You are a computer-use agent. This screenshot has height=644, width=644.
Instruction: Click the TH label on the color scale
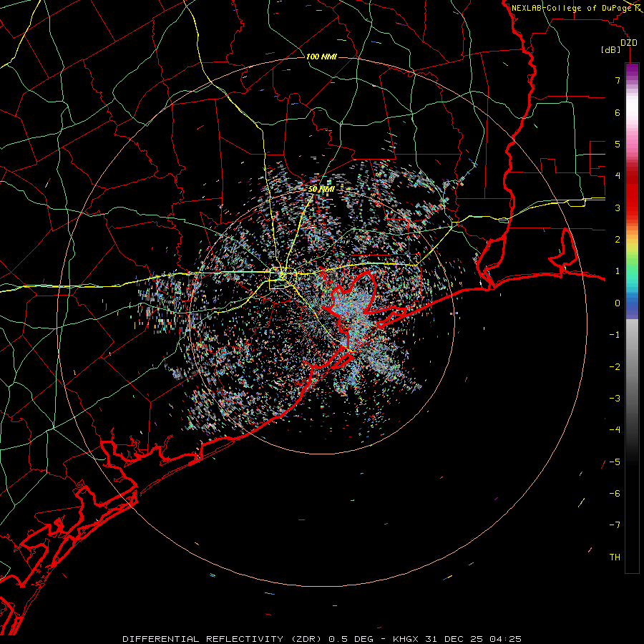pyautogui.click(x=615, y=557)
